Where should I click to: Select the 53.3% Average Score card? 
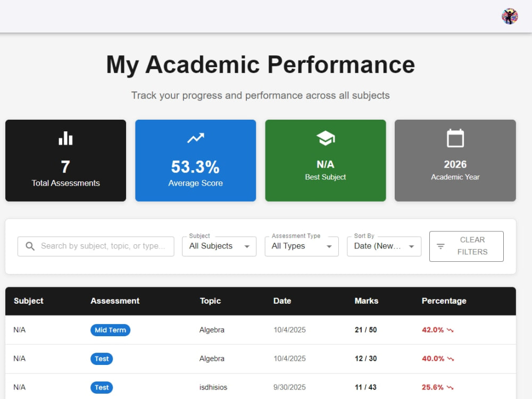pyautogui.click(x=195, y=161)
